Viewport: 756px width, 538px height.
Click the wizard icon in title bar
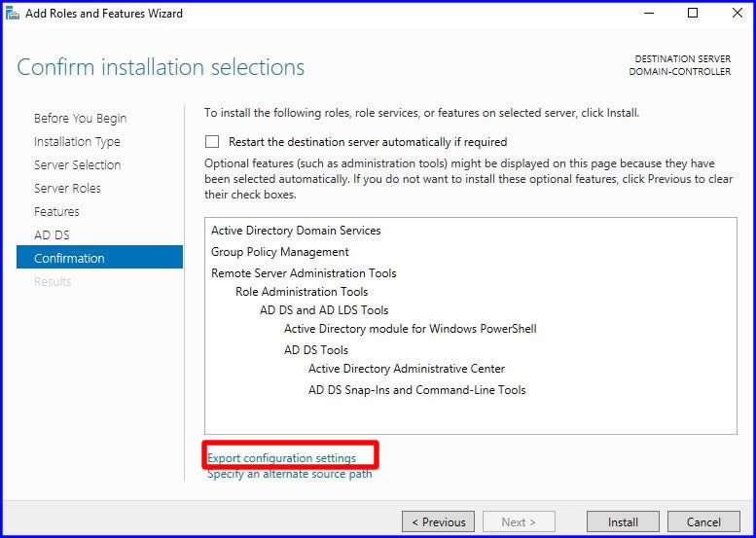click(12, 14)
